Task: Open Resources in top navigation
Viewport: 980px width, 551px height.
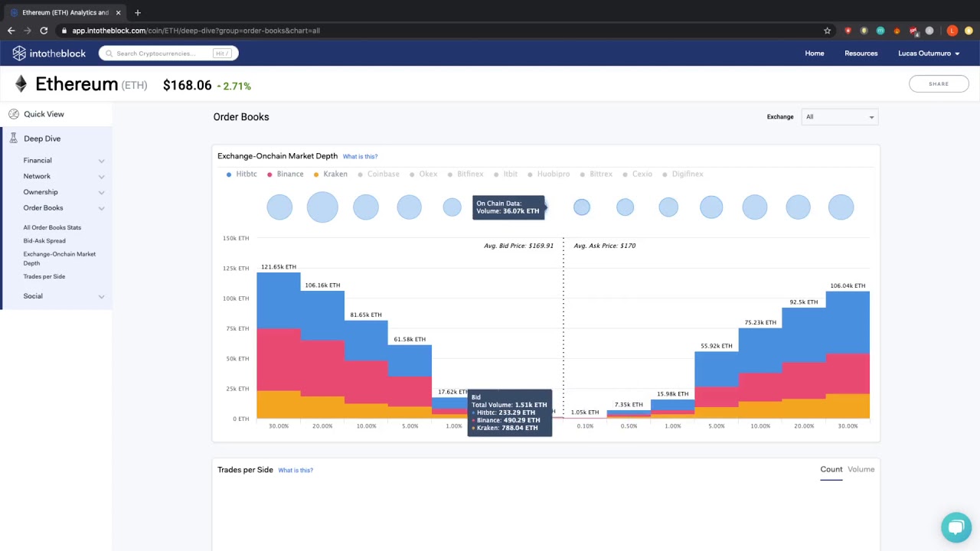Action: point(861,54)
